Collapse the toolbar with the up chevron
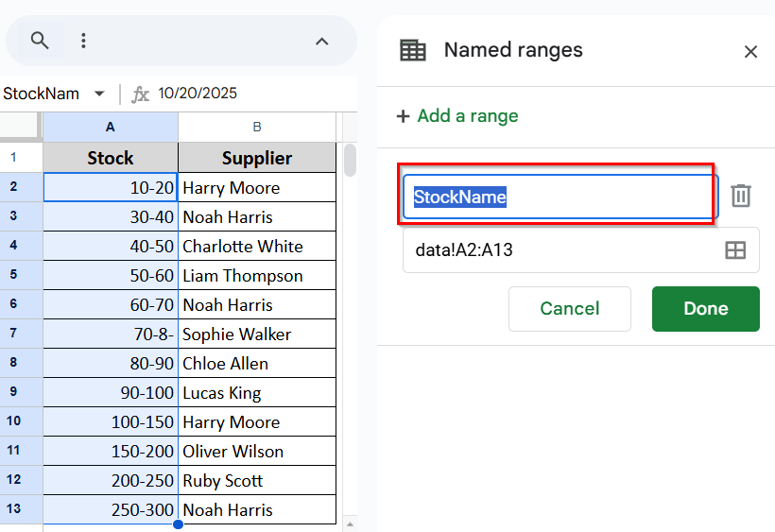Screen dimensions: 775x532 tap(321, 42)
